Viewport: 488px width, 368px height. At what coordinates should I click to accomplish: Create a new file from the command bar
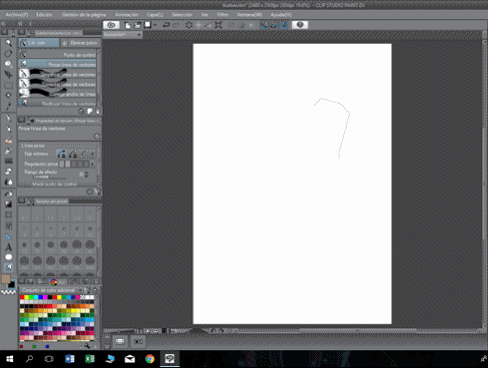(x=127, y=25)
